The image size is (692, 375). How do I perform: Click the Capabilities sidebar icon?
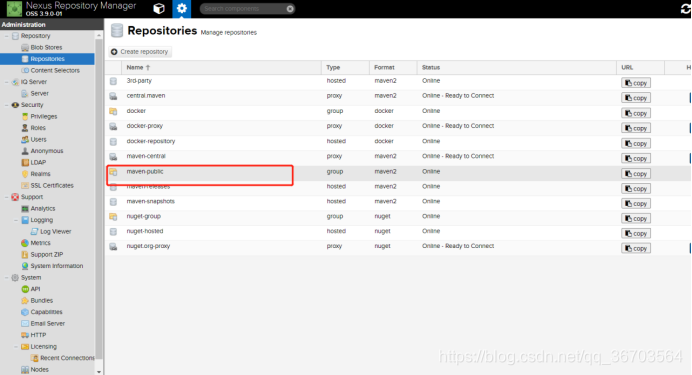coord(25,312)
